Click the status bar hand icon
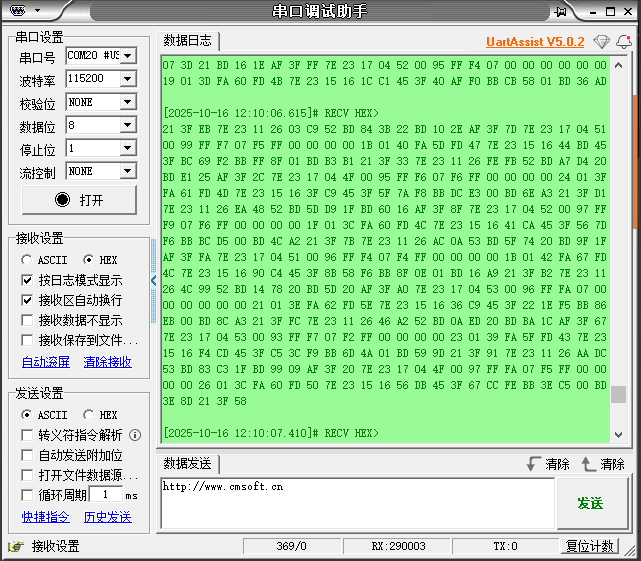The width and height of the screenshot is (641, 561). [15, 546]
